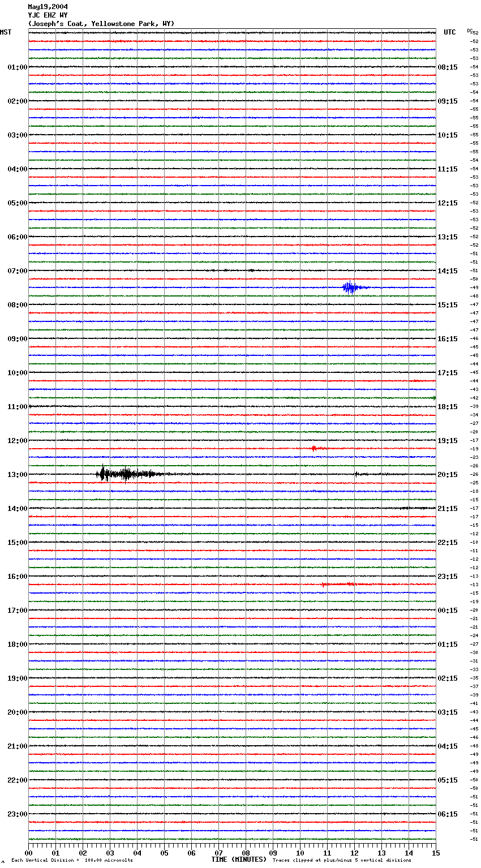Select the 00 minute tick label on bottom axis
This screenshot has height=868, width=481.
pos(28,853)
